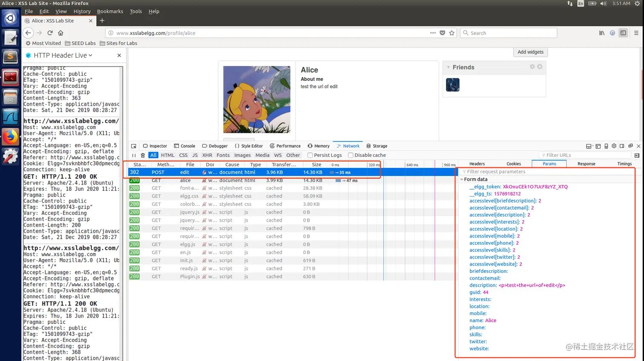
Task: Open the Tools menu
Action: pos(136,12)
